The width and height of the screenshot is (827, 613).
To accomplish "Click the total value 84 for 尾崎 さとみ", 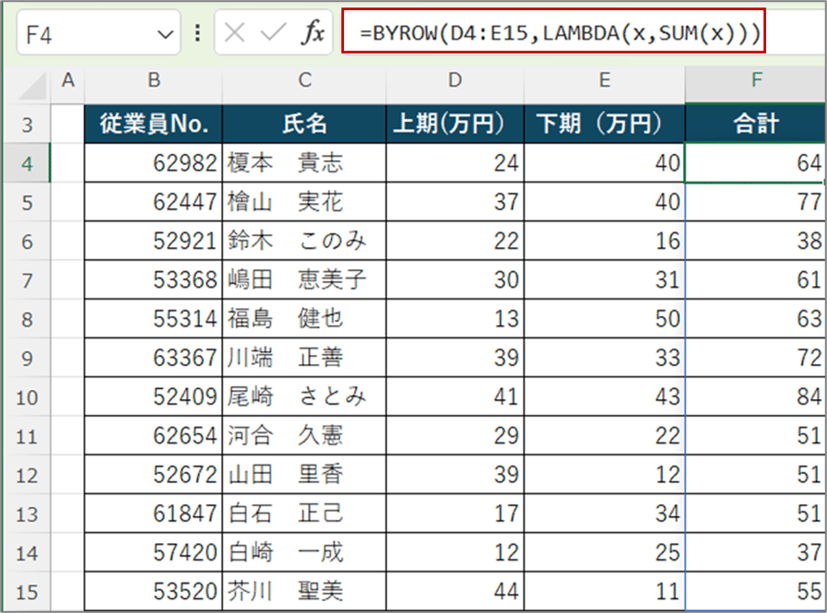I will point(755,396).
